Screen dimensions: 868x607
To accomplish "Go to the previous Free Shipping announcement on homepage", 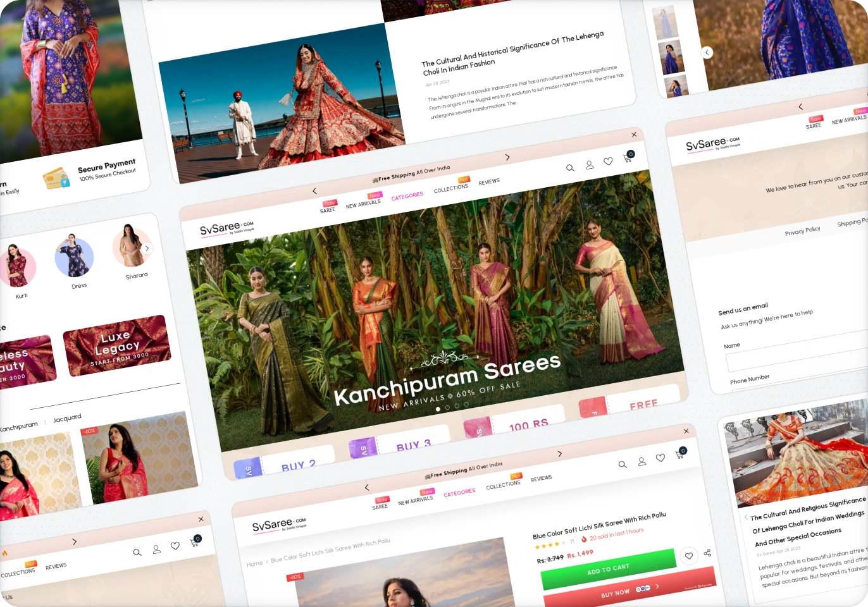I will [314, 190].
